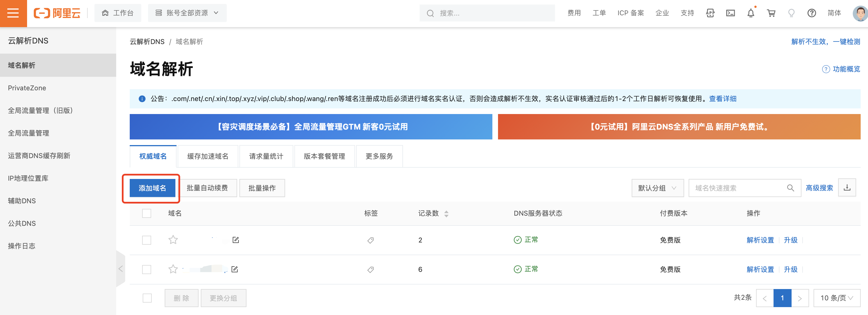The width and height of the screenshot is (868, 315).
Task: Open ICP 备案 in top navigation
Action: (x=631, y=13)
